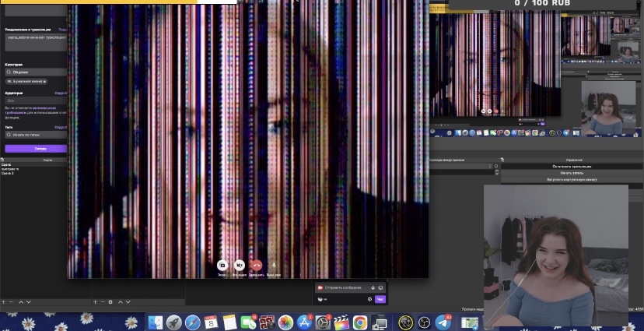Open Calendar from the dock
The width and height of the screenshot is (644, 331).
click(211, 322)
